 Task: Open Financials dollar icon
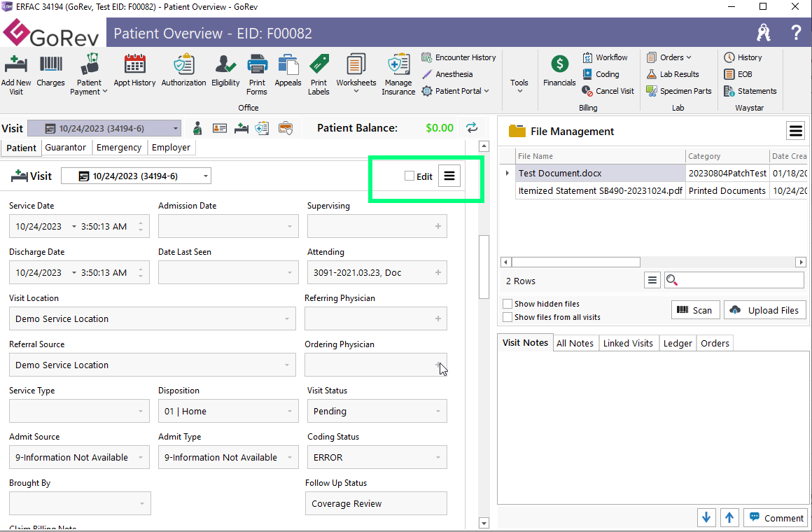point(559,71)
